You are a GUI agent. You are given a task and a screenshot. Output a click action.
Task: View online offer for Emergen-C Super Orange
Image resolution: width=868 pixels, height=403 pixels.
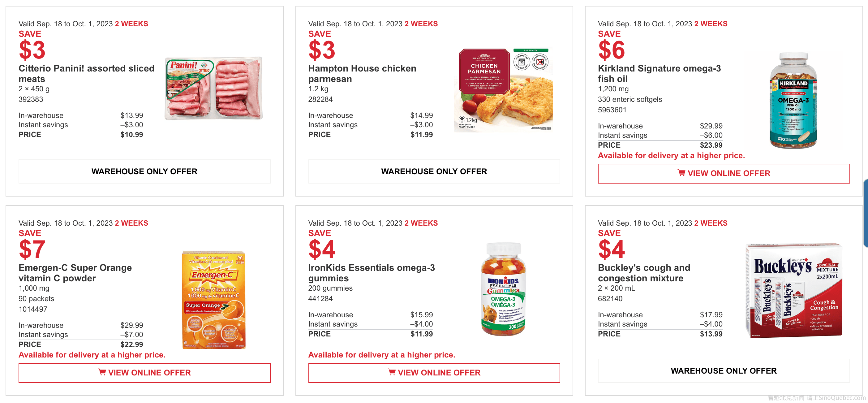point(144,373)
